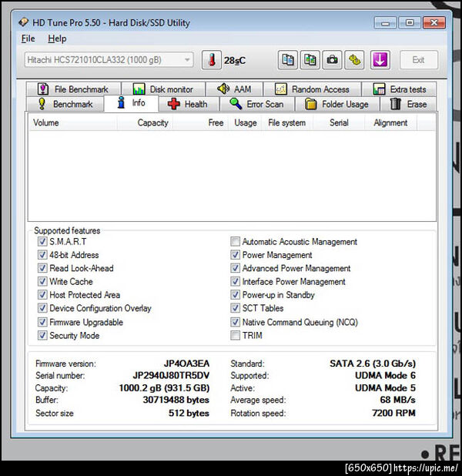The height and width of the screenshot is (476, 462).
Task: Toggle Advanced Power Management checkbox
Action: [x=235, y=268]
